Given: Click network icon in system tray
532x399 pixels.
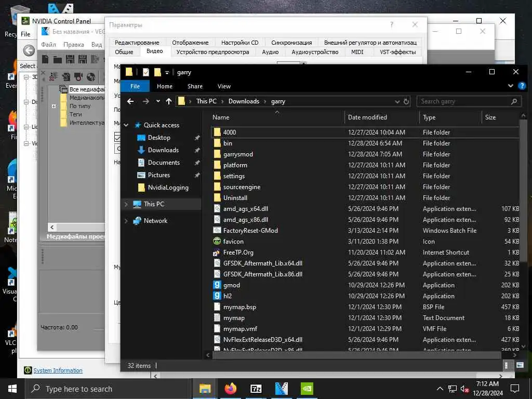Looking at the screenshot, I should (x=453, y=389).
